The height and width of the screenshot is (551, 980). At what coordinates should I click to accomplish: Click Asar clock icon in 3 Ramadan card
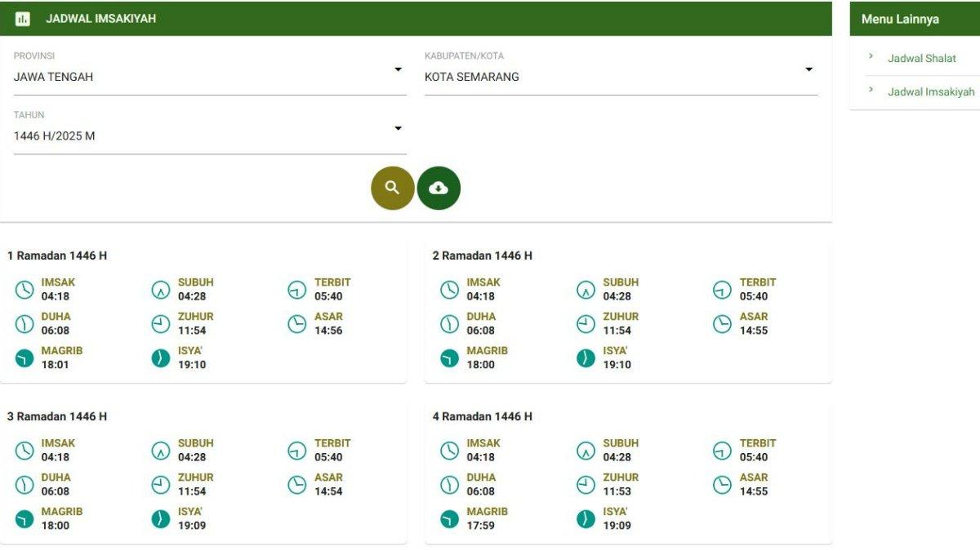[x=296, y=485]
